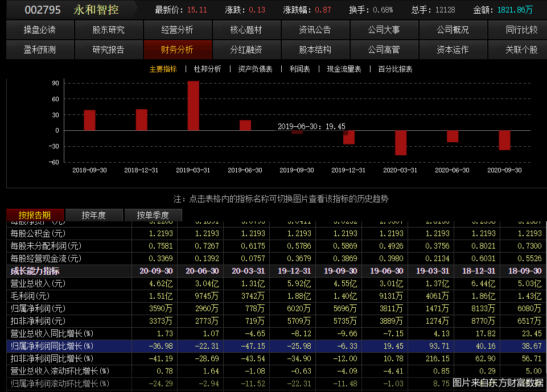This screenshot has width=547, height=392.
Task: Click the 19-06-30 column header
Action: click(386, 271)
